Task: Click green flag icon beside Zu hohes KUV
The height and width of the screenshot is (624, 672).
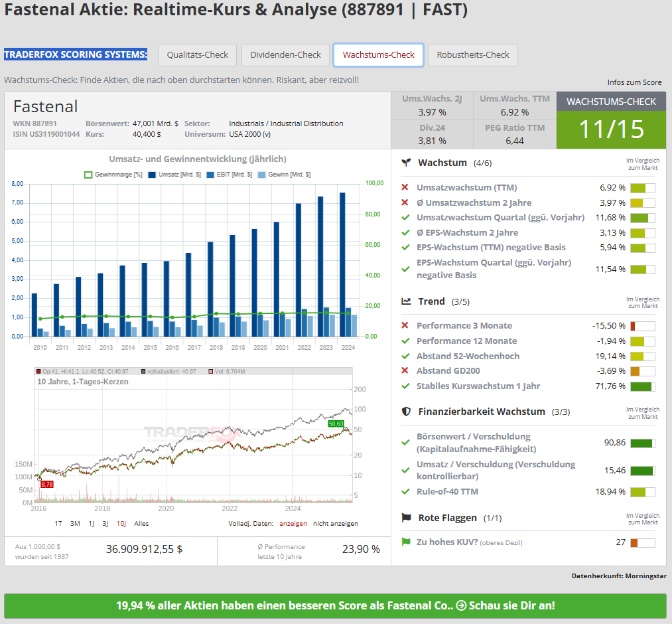Action: [405, 542]
